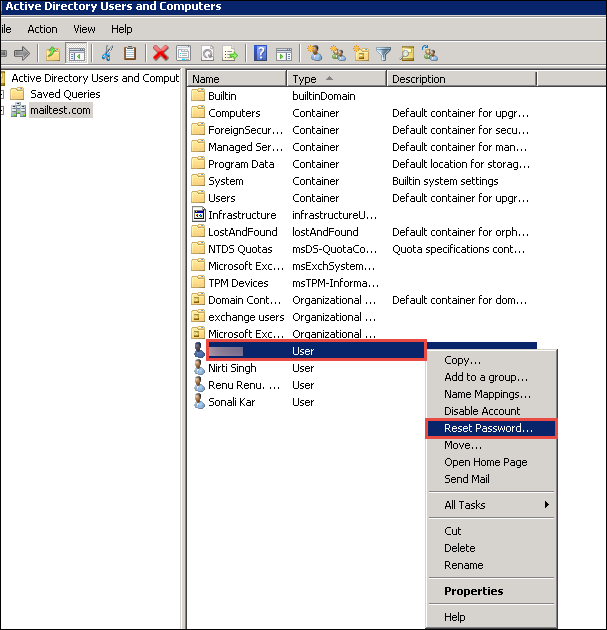The image size is (607, 630).
Task: Sort by the Name column header
Action: coord(237,79)
